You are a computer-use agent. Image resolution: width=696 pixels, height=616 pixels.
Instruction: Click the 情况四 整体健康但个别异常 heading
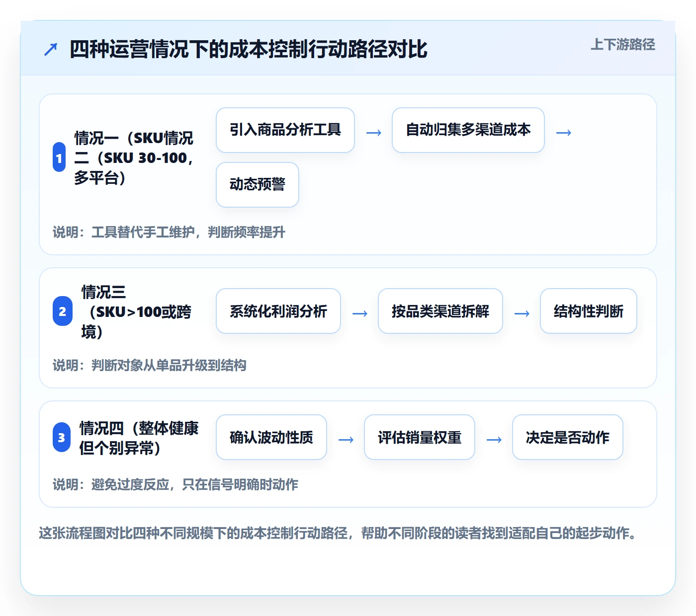click(x=139, y=438)
